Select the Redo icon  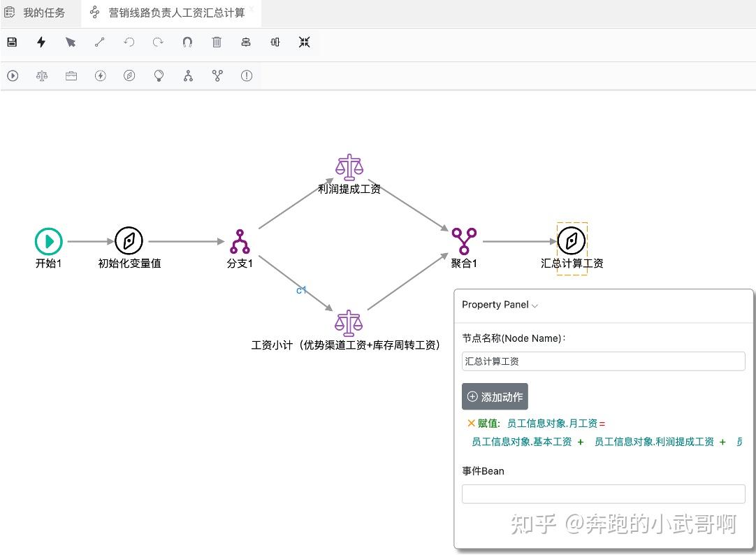(159, 42)
